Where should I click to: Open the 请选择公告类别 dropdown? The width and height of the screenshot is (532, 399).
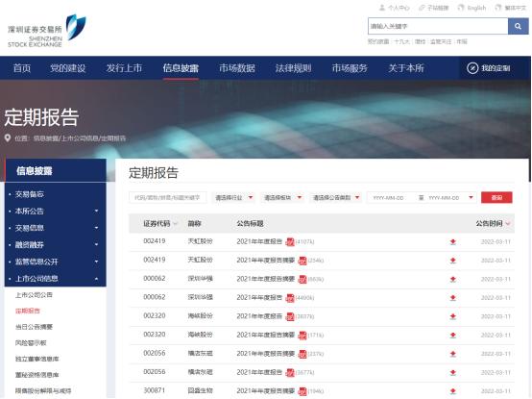[x=336, y=198]
